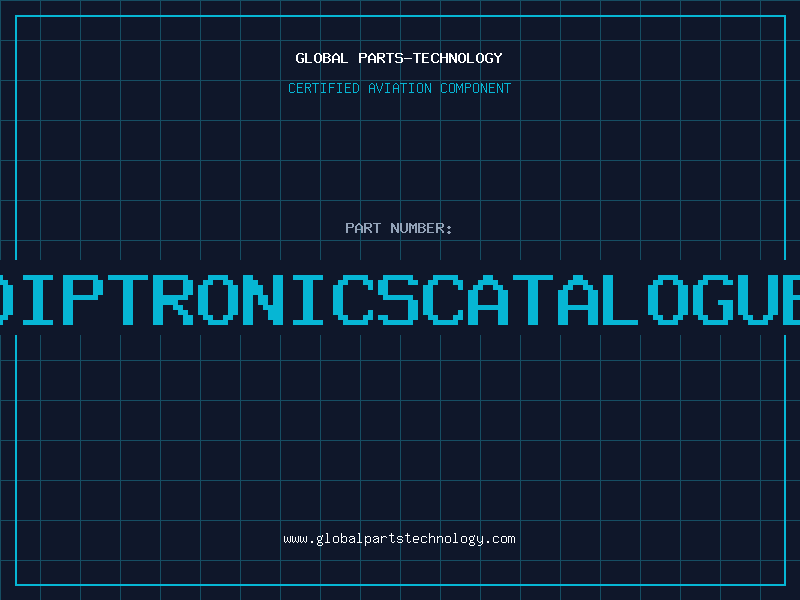Click the GLOBAL PARTS-TECHNOLOGY heading
This screenshot has width=800, height=600.
tap(399, 58)
